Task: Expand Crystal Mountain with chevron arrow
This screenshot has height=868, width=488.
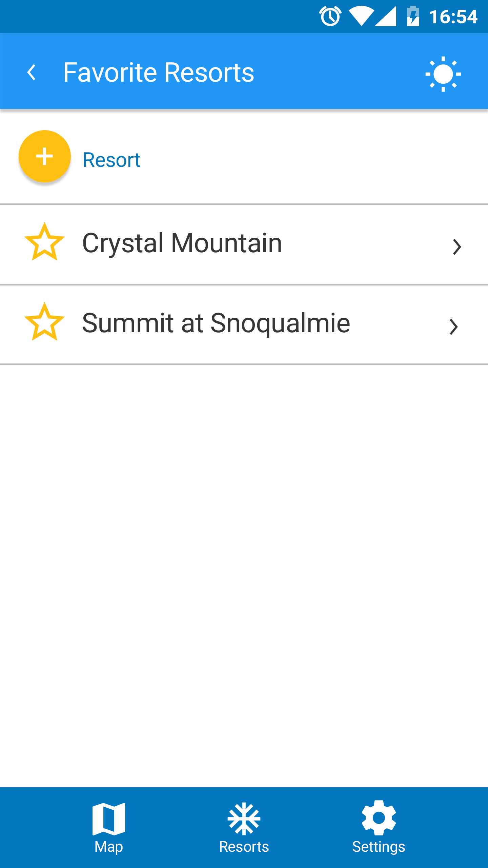Action: tap(457, 246)
